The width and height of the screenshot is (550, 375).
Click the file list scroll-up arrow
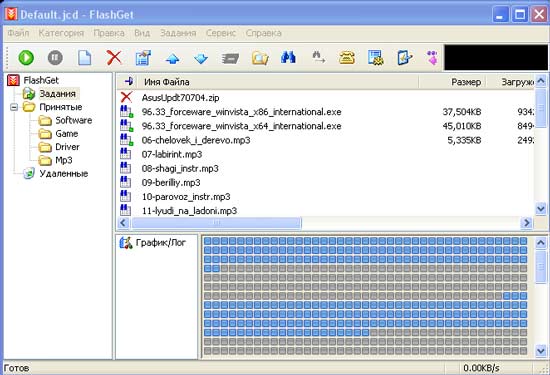(x=541, y=82)
